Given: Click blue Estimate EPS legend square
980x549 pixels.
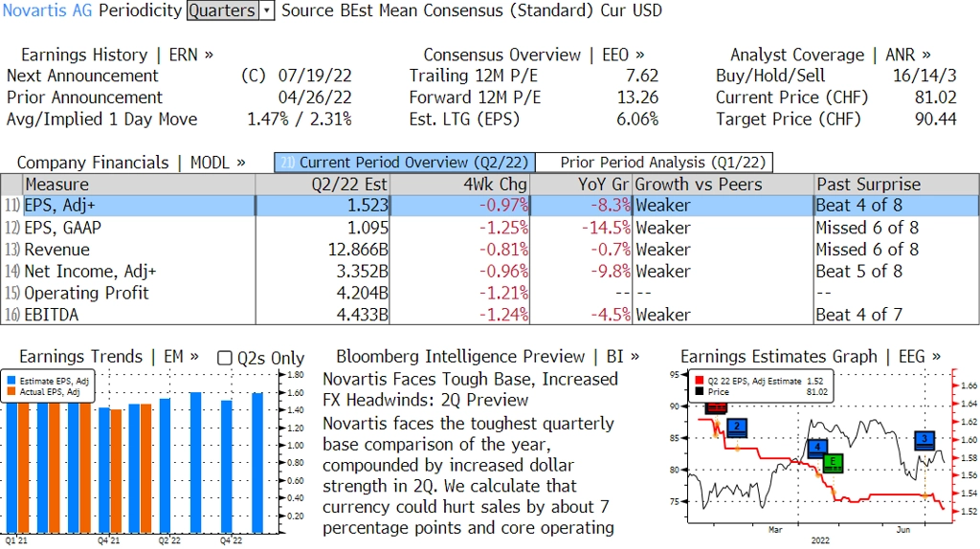Looking at the screenshot, I should pos(11,381).
